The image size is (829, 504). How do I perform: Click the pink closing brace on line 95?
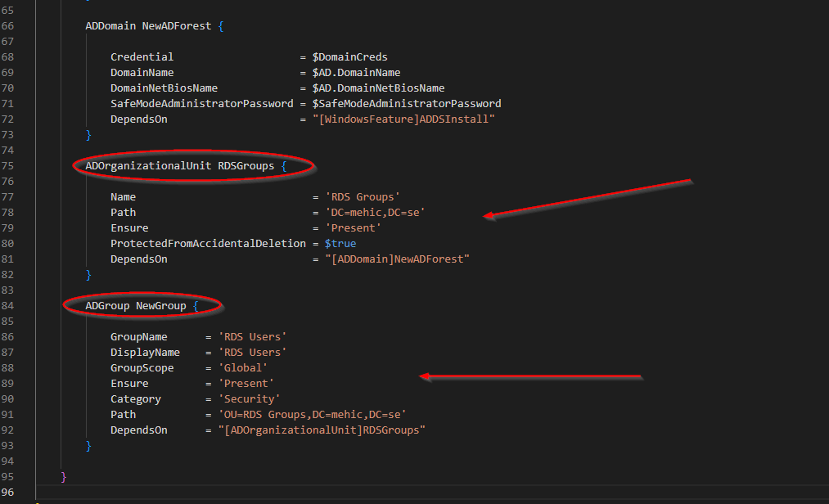click(64, 477)
